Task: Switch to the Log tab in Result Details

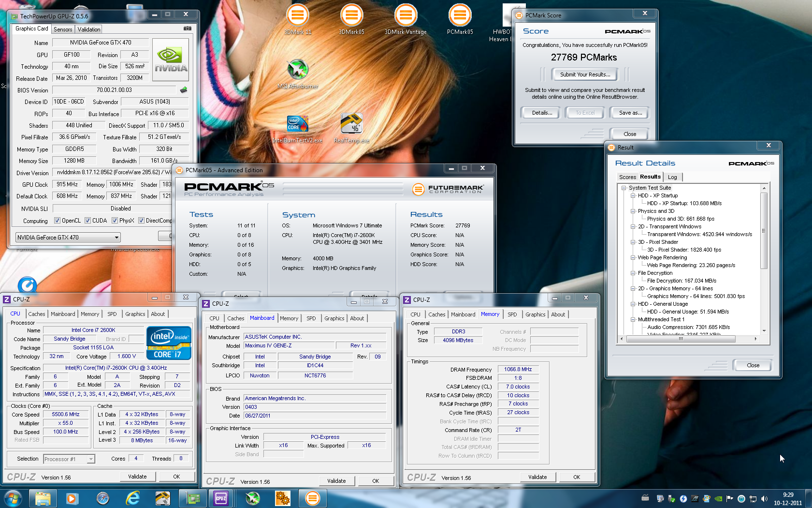Action: tap(672, 177)
